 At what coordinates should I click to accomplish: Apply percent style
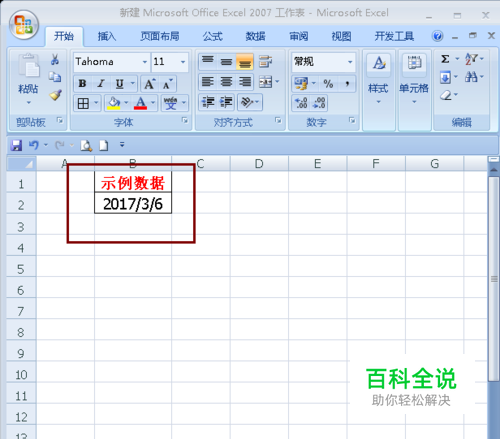coord(328,83)
